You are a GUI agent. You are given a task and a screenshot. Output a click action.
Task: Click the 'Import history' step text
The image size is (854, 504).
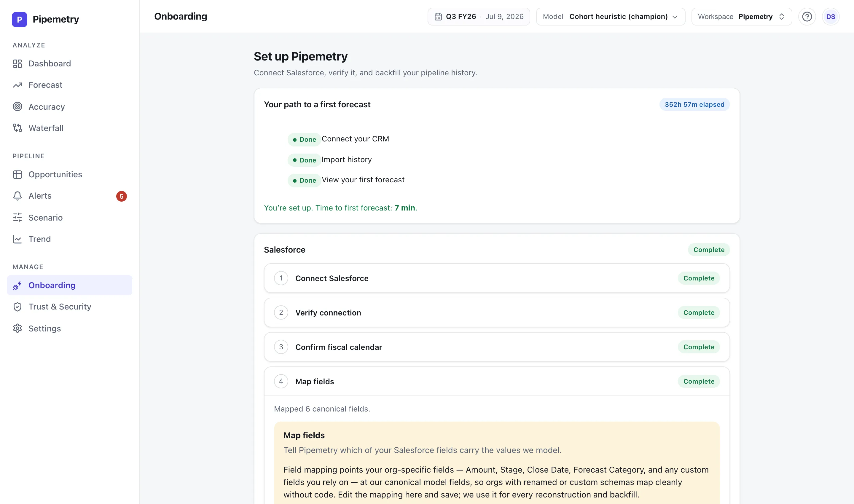346,160
